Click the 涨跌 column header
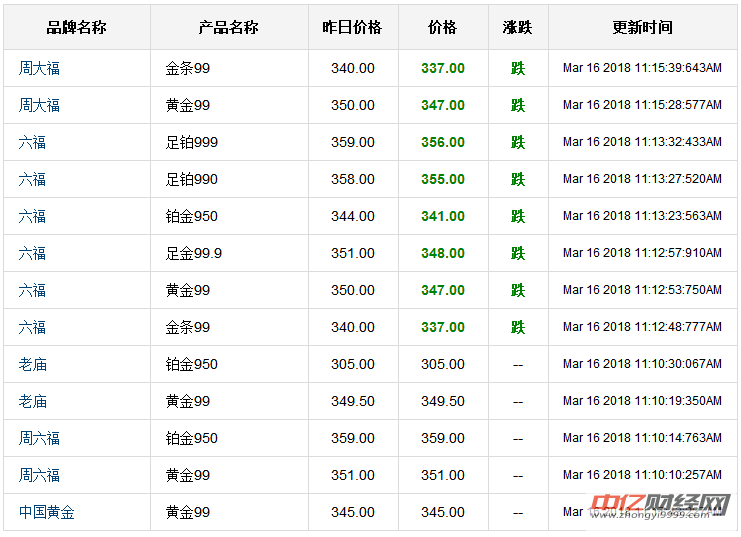This screenshot has width=741, height=537. point(518,27)
